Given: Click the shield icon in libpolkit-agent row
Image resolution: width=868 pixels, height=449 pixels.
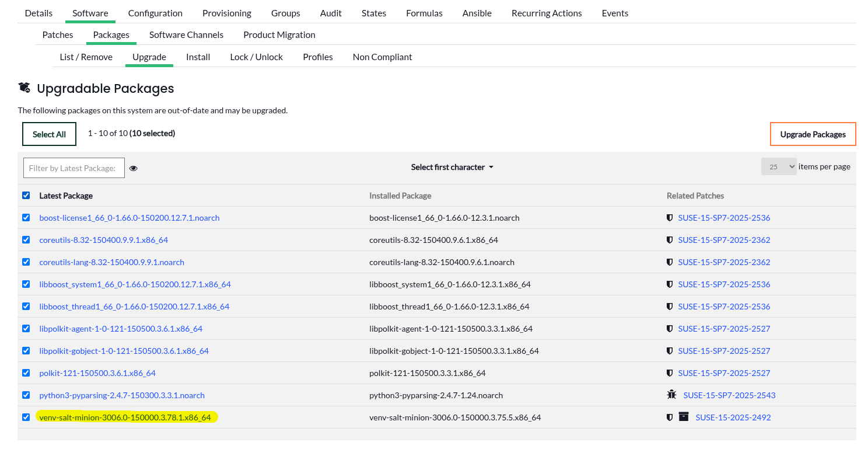Looking at the screenshot, I should coord(670,329).
